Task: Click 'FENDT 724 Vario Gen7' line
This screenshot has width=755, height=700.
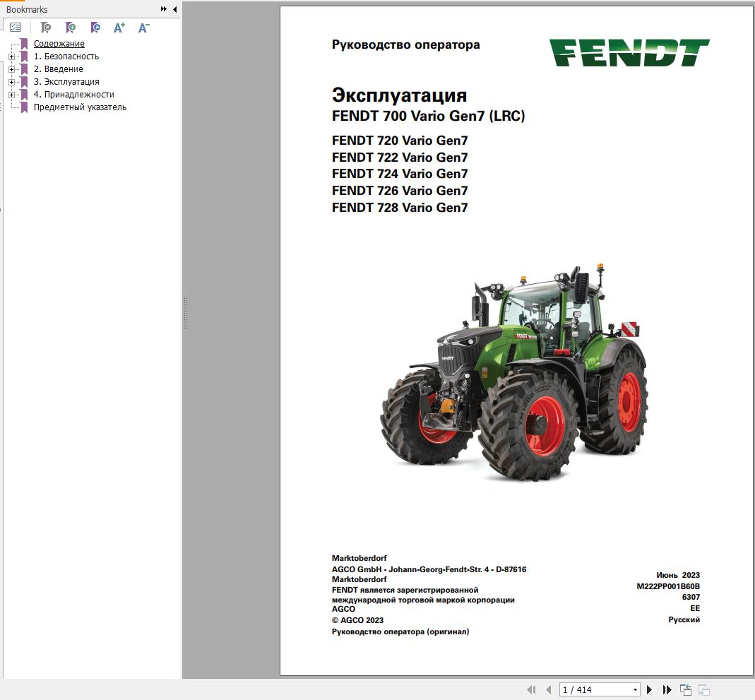Action: 400,174
